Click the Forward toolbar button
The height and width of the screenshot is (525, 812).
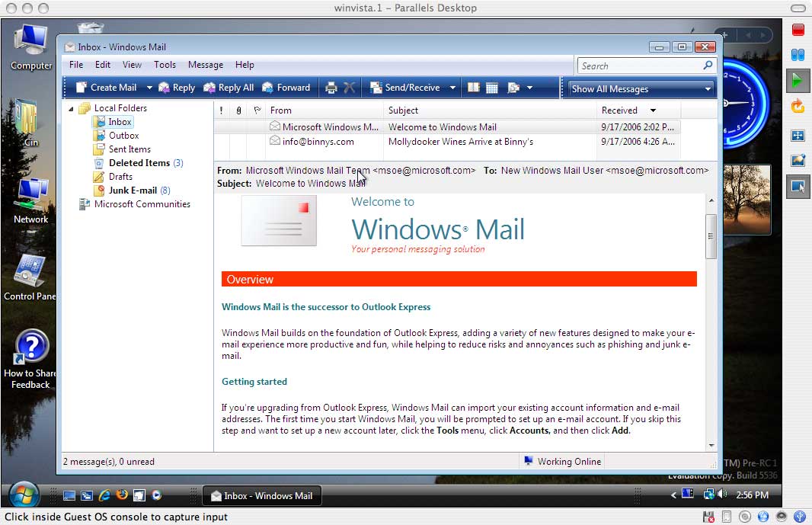[x=286, y=88]
